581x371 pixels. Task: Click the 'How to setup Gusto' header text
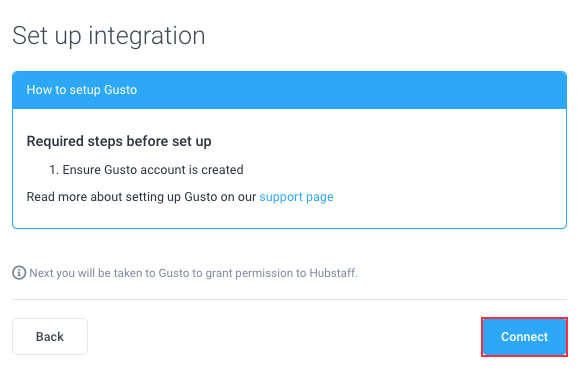[x=82, y=90]
